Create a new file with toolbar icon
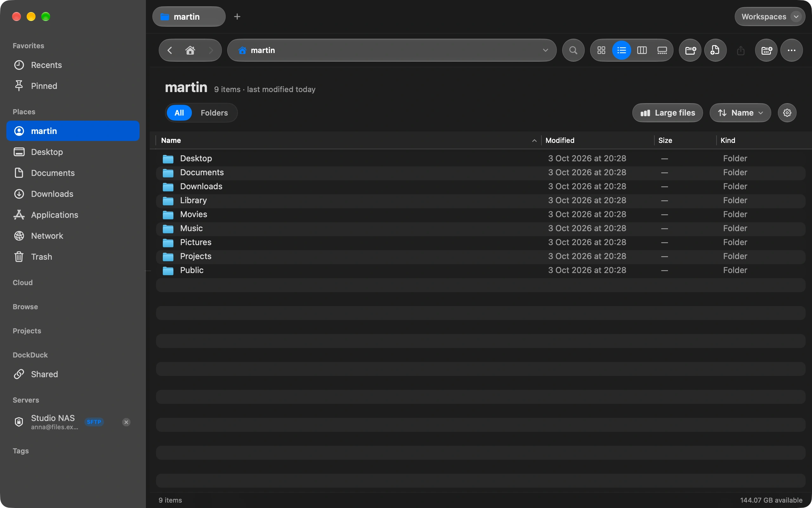Image resolution: width=812 pixels, height=508 pixels. pyautogui.click(x=715, y=50)
